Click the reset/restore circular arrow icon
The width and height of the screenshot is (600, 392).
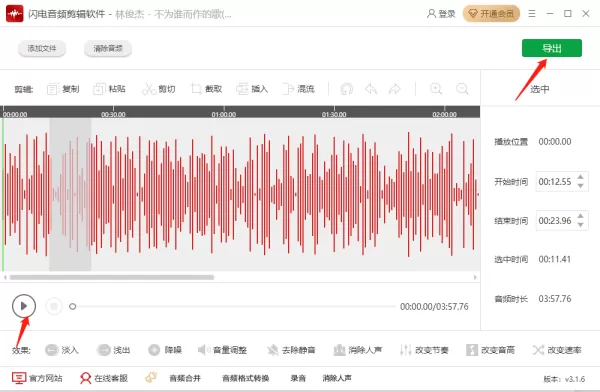tap(347, 89)
